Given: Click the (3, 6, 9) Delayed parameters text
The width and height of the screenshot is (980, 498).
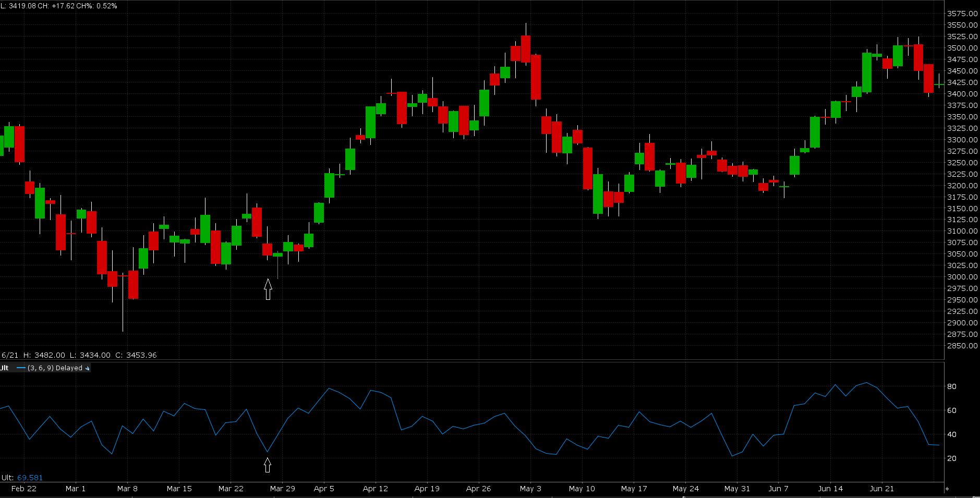Looking at the screenshot, I should pyautogui.click(x=55, y=368).
